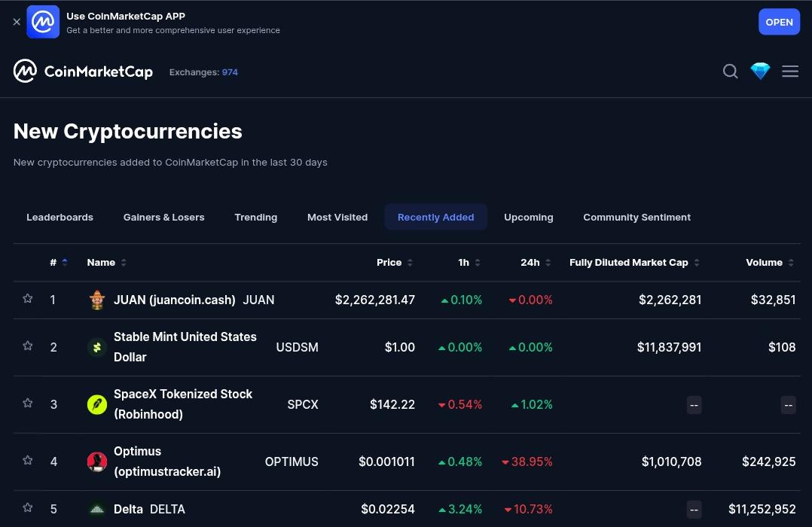Click the SPCX empty volume placeholder
The height and width of the screenshot is (527, 812).
tap(788, 405)
